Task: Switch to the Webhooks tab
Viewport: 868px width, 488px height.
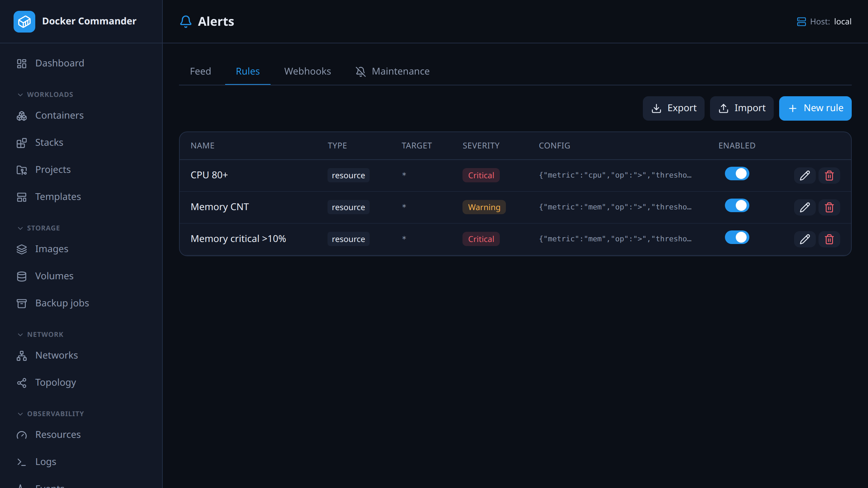Action: 308,71
